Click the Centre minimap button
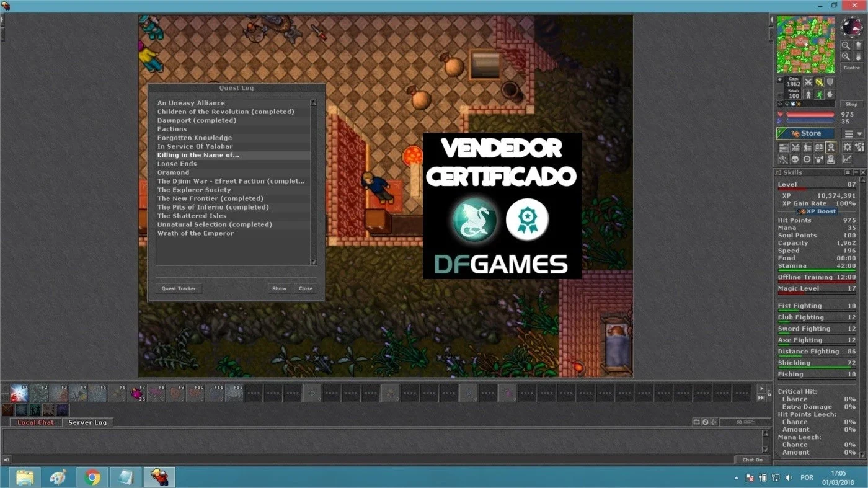 click(852, 68)
